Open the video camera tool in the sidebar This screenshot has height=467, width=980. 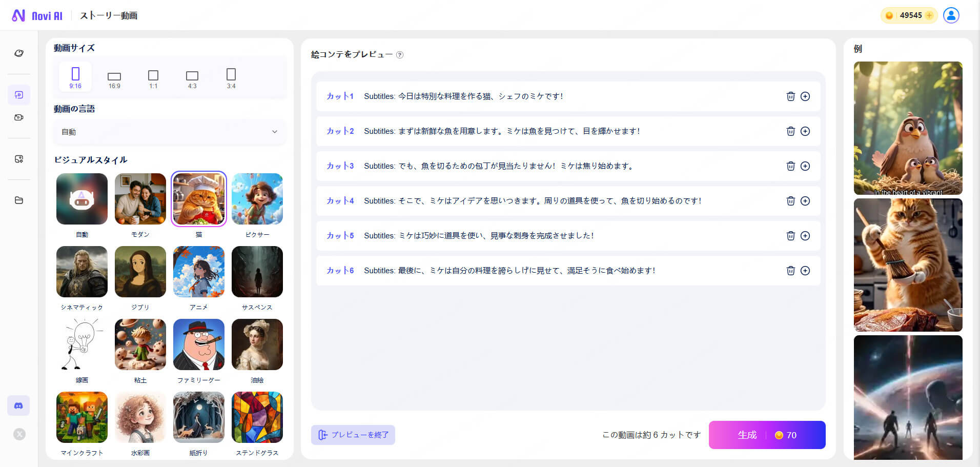(18, 117)
